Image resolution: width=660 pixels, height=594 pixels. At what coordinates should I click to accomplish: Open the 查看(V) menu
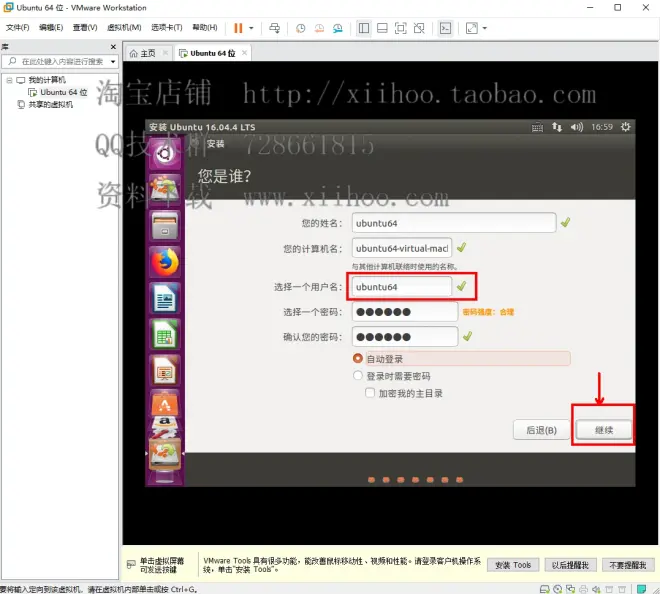(x=85, y=27)
